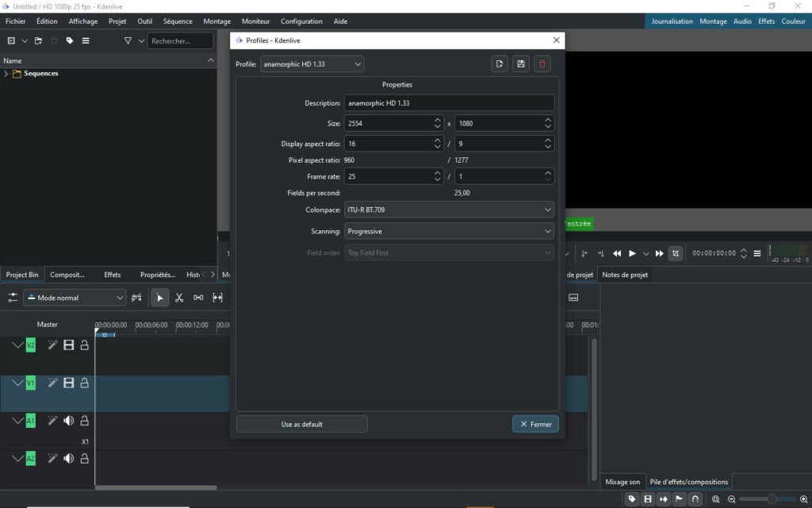Create a new profile in Profiles dialog
This screenshot has width=812, height=508.
coord(500,63)
